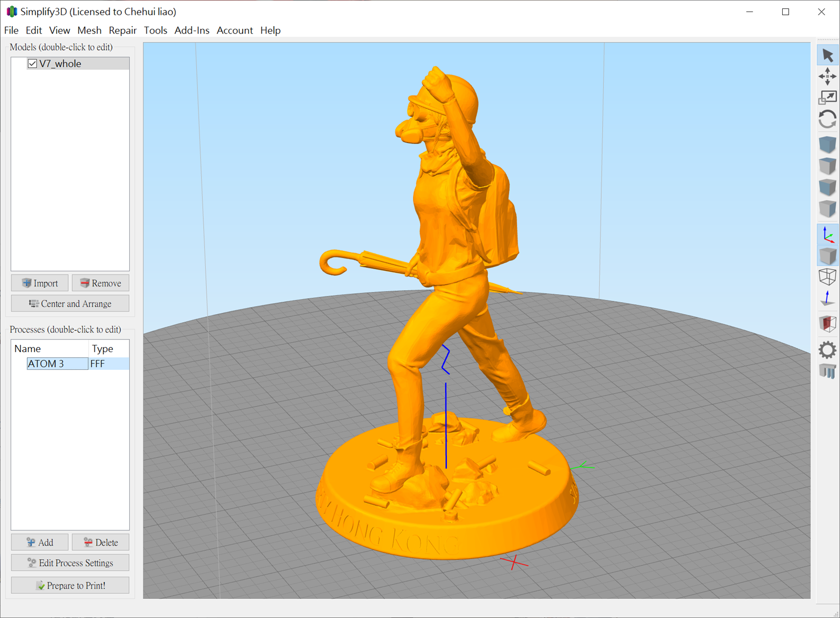Toggle coordinate axes display

(827, 235)
